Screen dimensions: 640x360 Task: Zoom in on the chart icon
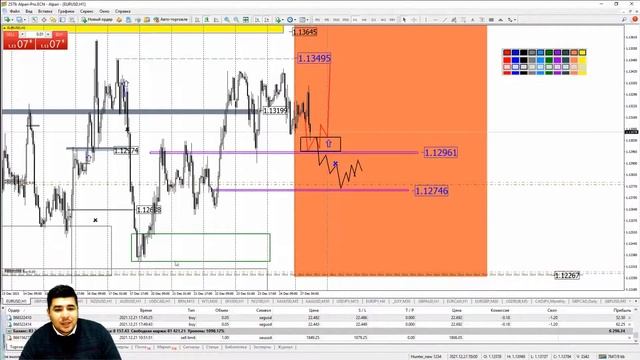click(x=227, y=20)
